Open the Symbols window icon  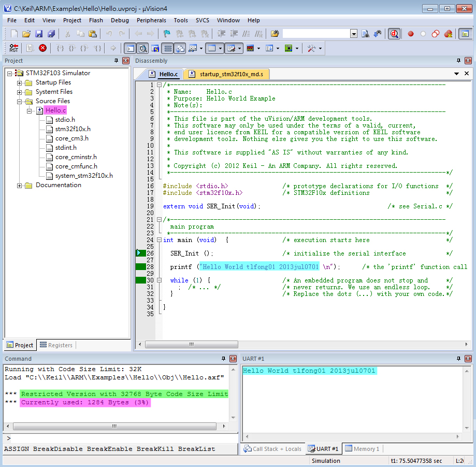(155, 48)
